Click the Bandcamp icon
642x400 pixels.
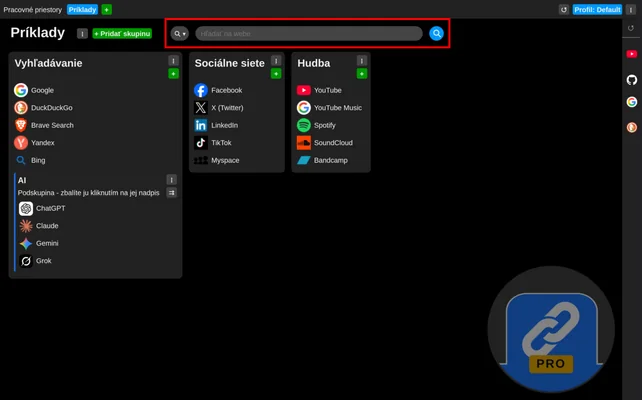click(x=303, y=160)
